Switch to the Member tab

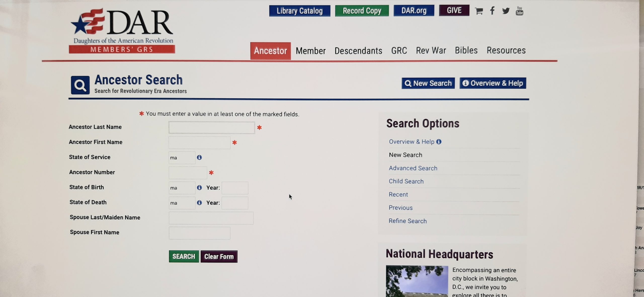click(x=310, y=51)
